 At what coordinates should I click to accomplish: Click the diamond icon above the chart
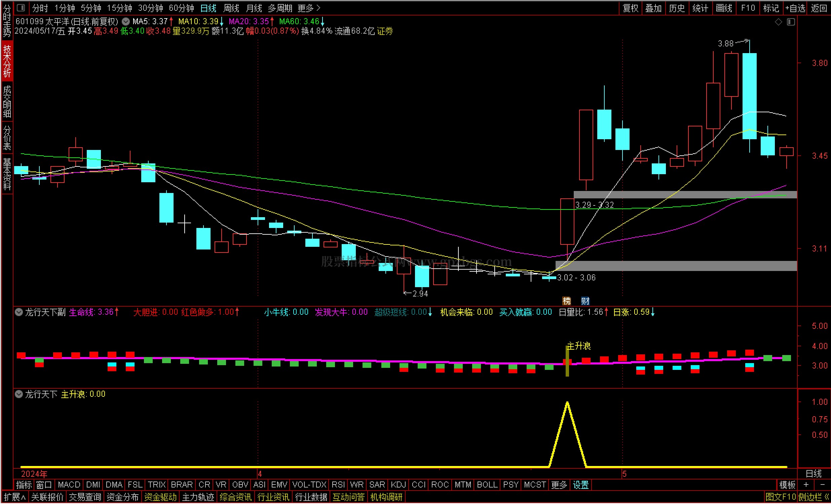point(779,22)
